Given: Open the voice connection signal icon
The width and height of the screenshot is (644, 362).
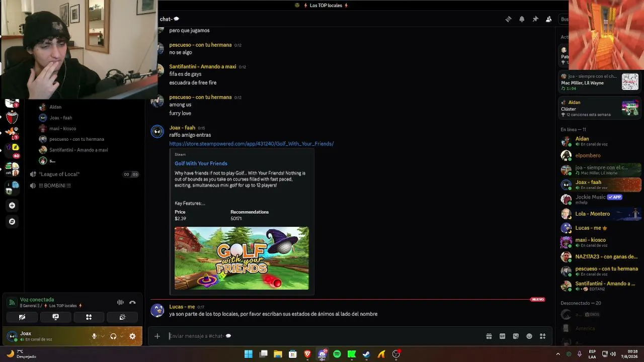Looking at the screenshot, I should click(x=12, y=302).
